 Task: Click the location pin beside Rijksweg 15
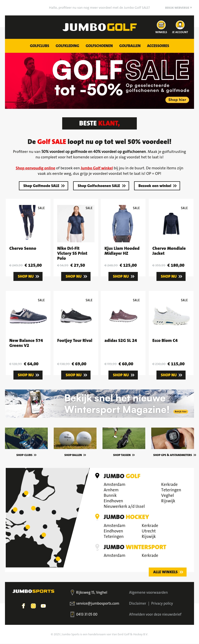pos(72,592)
